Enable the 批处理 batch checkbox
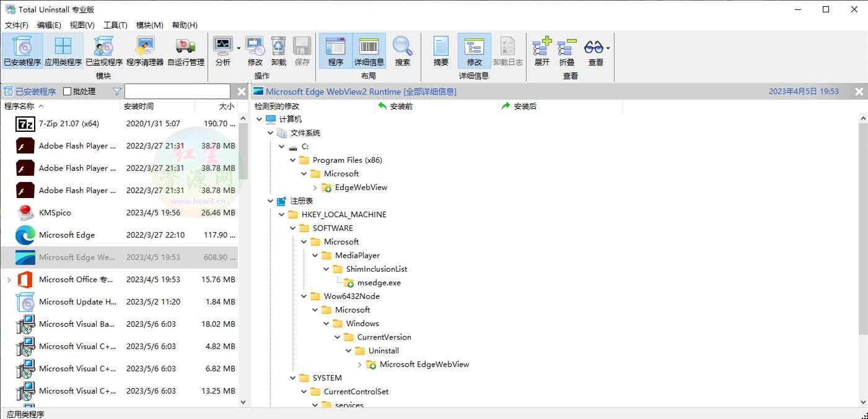 click(x=68, y=92)
